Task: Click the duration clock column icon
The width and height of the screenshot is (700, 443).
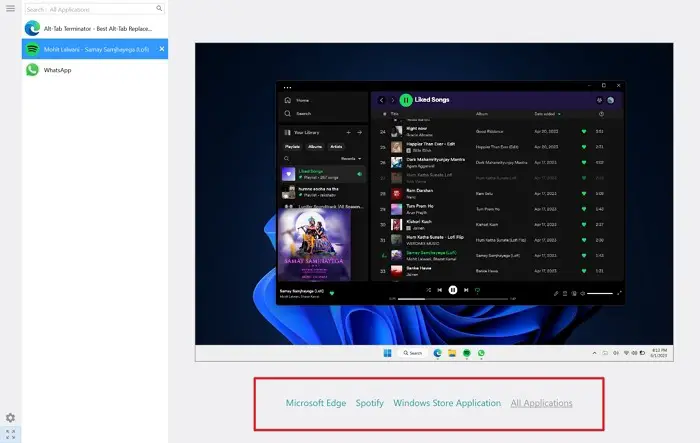Action: pos(601,114)
